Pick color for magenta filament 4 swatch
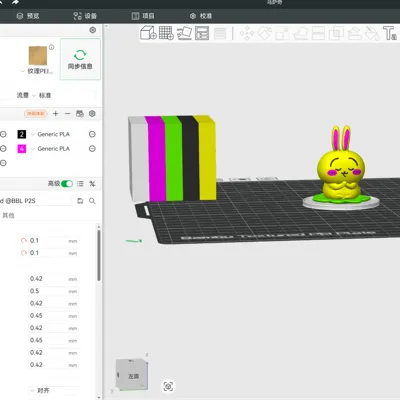Screen dimensions: 400x400 pos(22,149)
